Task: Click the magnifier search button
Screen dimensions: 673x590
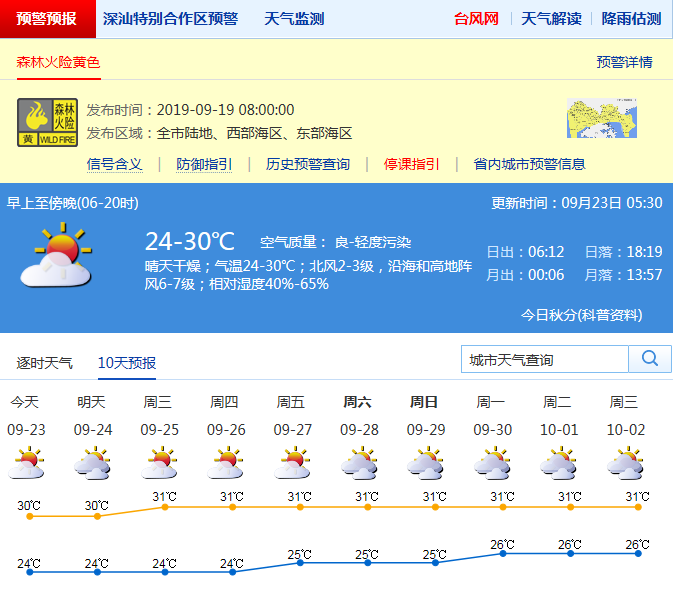Action: [650, 359]
